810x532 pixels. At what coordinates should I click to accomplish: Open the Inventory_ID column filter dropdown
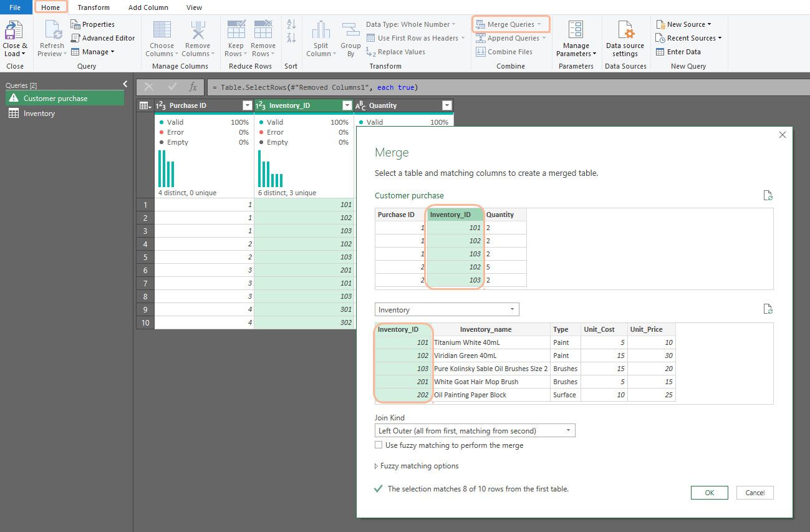347,105
